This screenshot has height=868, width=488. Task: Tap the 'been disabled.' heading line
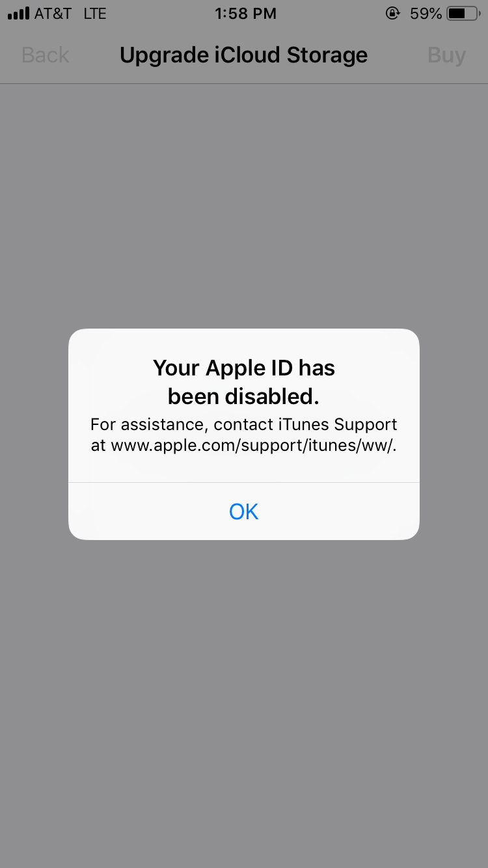click(244, 396)
